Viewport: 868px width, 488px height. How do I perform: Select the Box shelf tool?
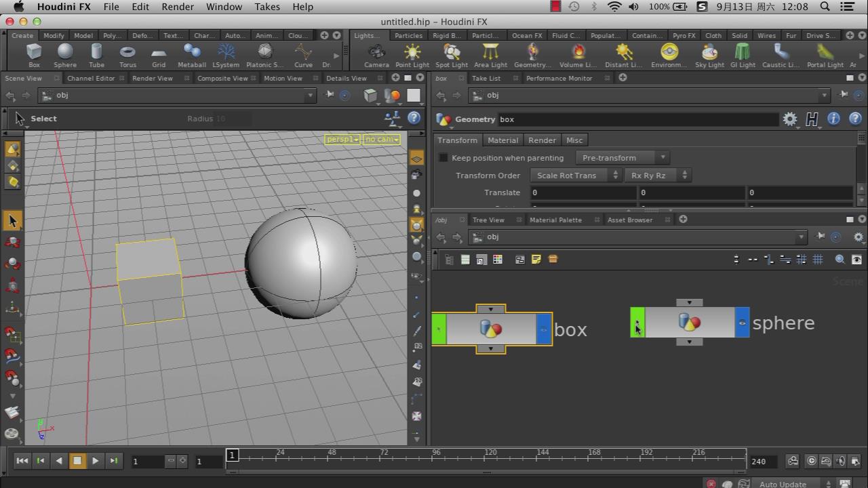click(x=34, y=55)
